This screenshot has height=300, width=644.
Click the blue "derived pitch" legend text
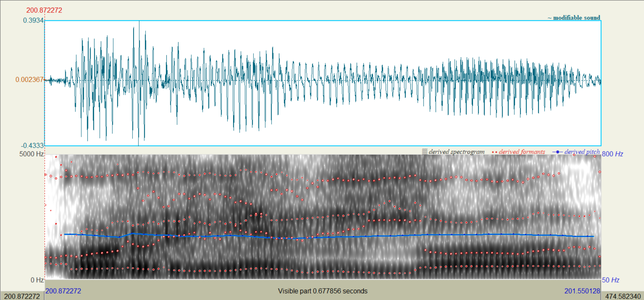pos(582,152)
